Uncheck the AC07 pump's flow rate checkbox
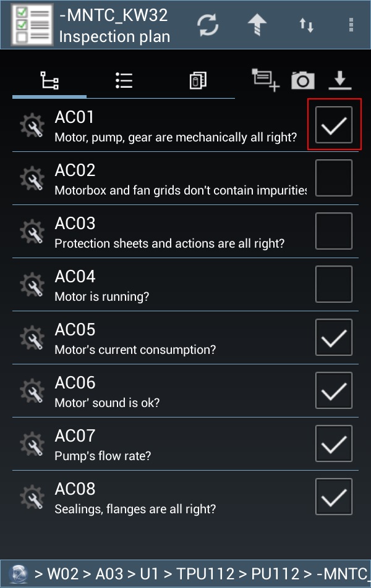Screen dimensions: 371x588 [334, 443]
